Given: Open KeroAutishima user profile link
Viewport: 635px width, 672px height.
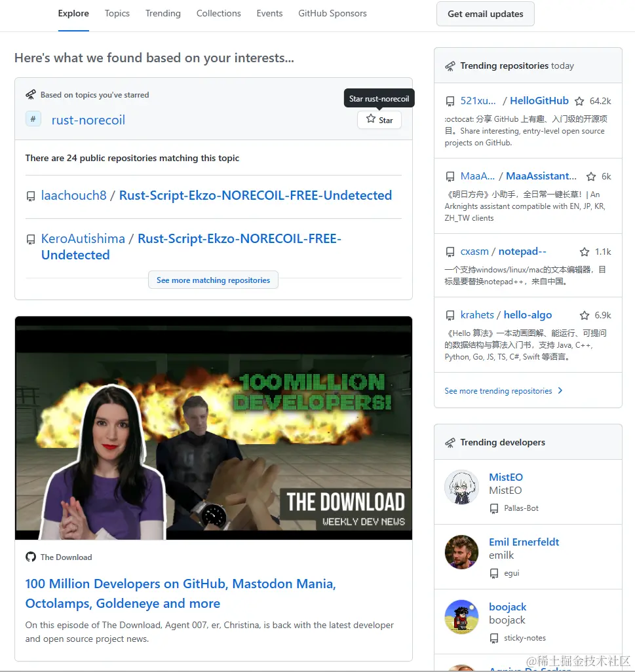Looking at the screenshot, I should click(x=83, y=238).
